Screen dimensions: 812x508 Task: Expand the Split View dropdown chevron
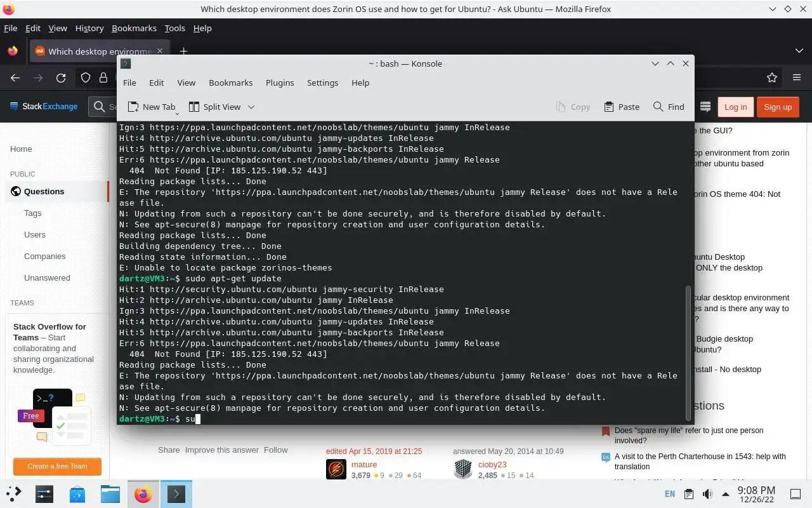click(x=251, y=107)
